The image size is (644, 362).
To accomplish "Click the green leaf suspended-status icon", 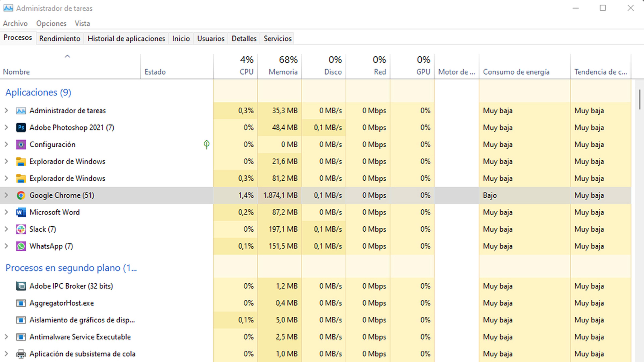I will [206, 144].
